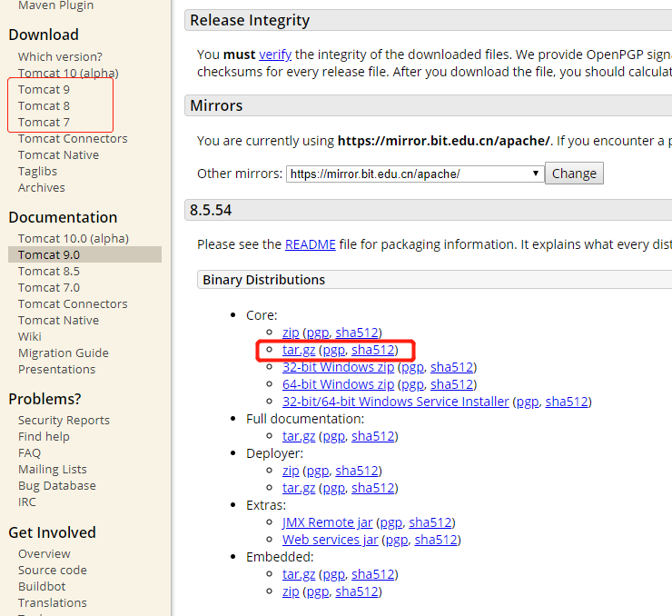
Task: Open Tomcat 8.5 documentation
Action: point(49,271)
